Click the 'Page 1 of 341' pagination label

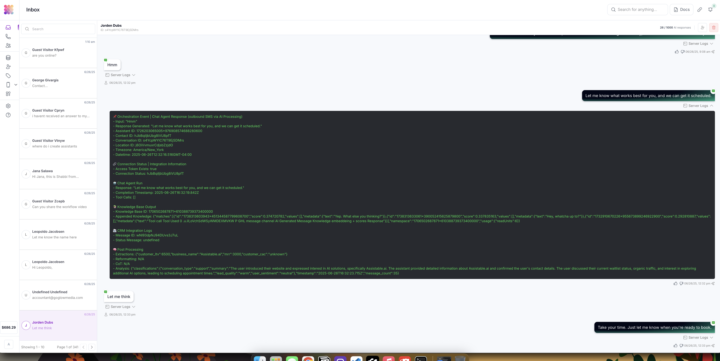pyautogui.click(x=68, y=347)
